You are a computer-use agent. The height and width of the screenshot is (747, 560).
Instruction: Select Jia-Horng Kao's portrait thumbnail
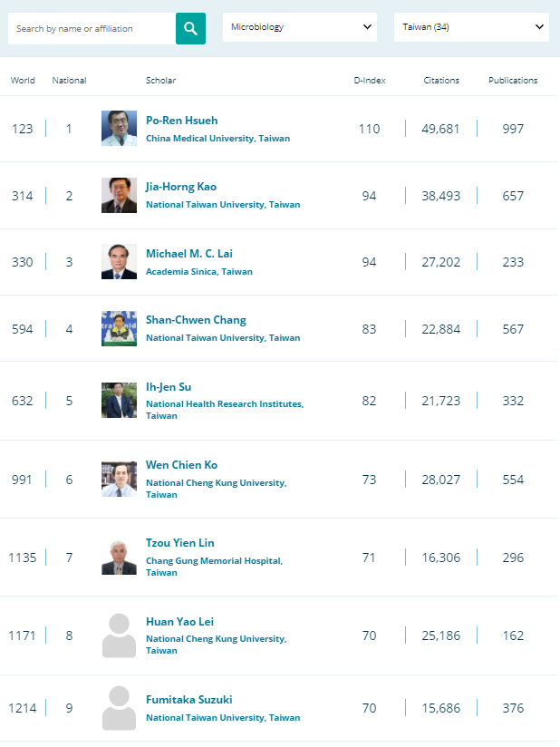pos(119,195)
